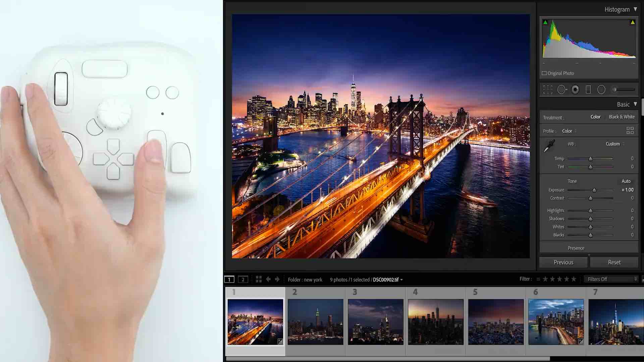The image size is (644, 362).
Task: Click the Color treatment radio button
Action: 595,117
